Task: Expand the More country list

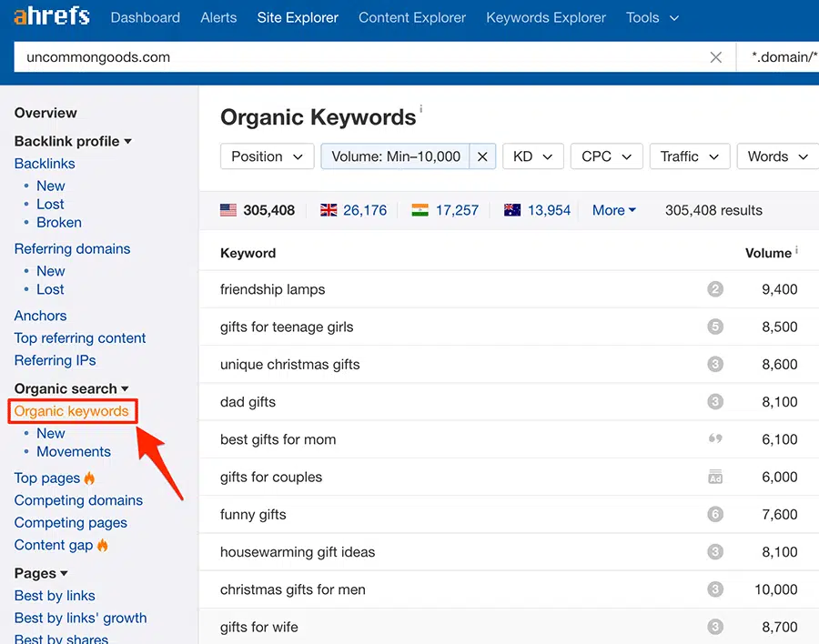Action: pyautogui.click(x=613, y=210)
